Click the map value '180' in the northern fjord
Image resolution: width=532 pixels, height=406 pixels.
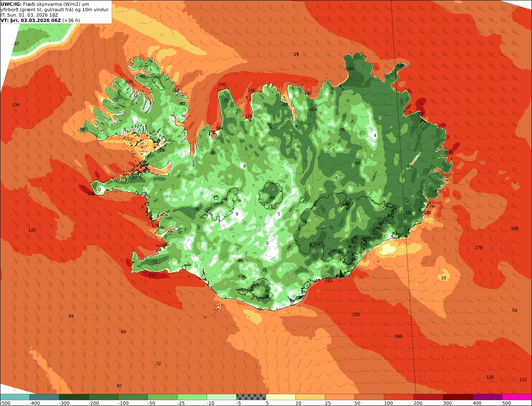[x=222, y=84]
